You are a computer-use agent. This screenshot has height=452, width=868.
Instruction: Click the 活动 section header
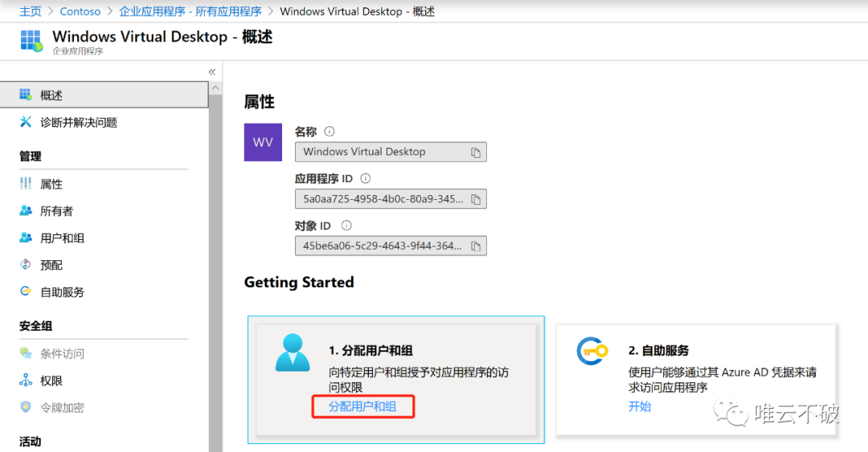point(31,442)
